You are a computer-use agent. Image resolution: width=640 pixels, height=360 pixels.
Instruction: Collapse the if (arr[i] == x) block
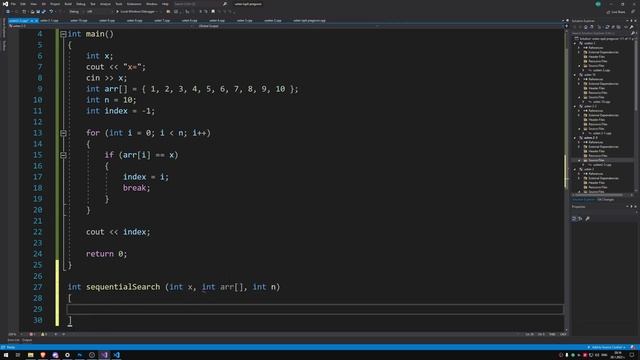63,155
